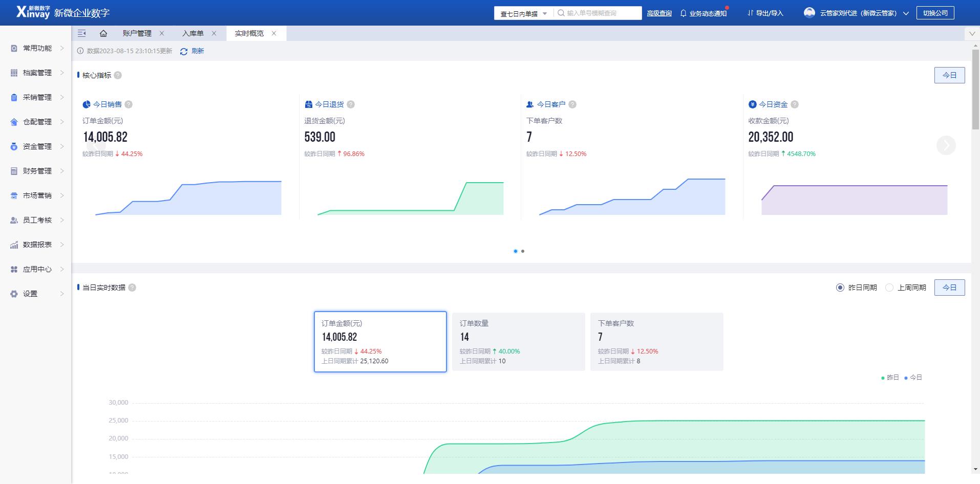Expand tab list dropdown at right
980x484 pixels.
tap(972, 33)
